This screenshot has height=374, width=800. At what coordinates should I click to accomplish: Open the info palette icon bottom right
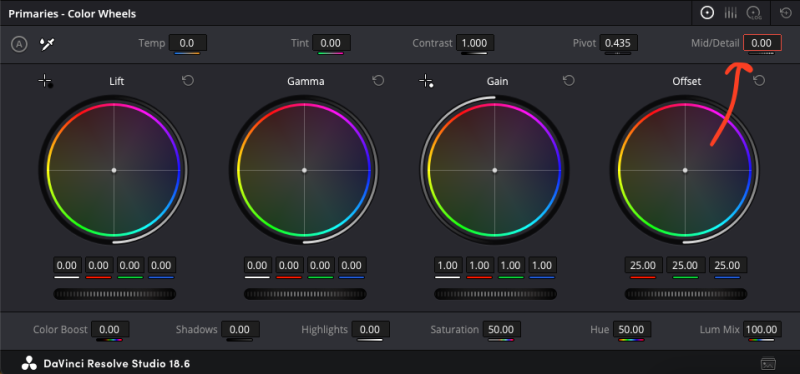(768, 363)
